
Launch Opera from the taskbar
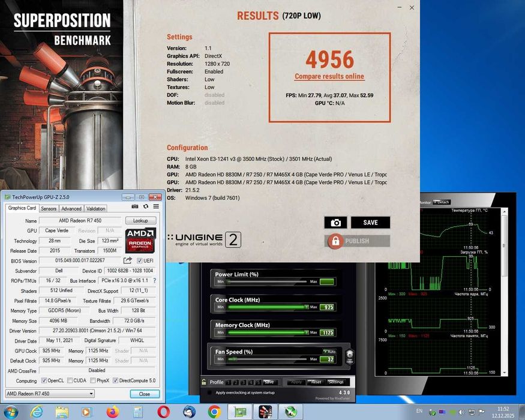(163, 412)
